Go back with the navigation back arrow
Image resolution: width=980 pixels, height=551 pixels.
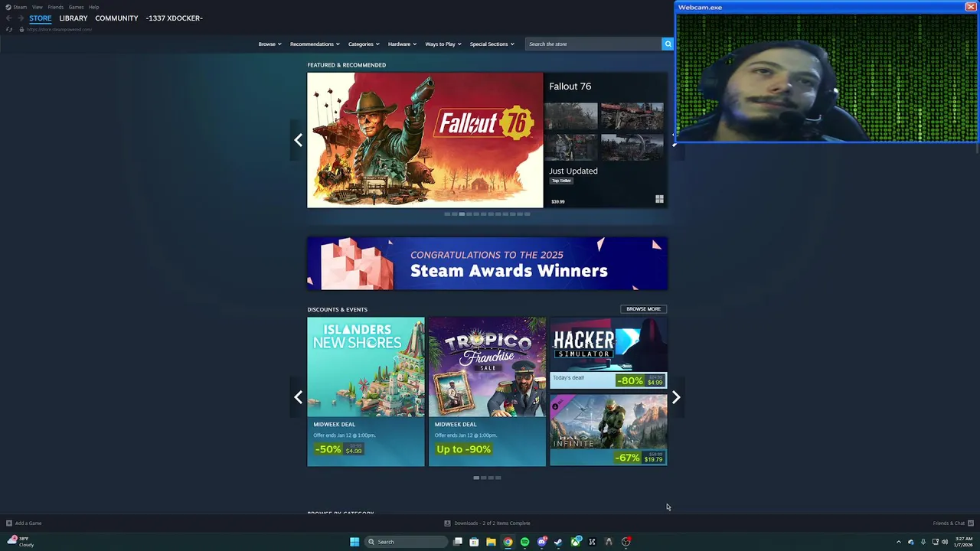coord(8,18)
